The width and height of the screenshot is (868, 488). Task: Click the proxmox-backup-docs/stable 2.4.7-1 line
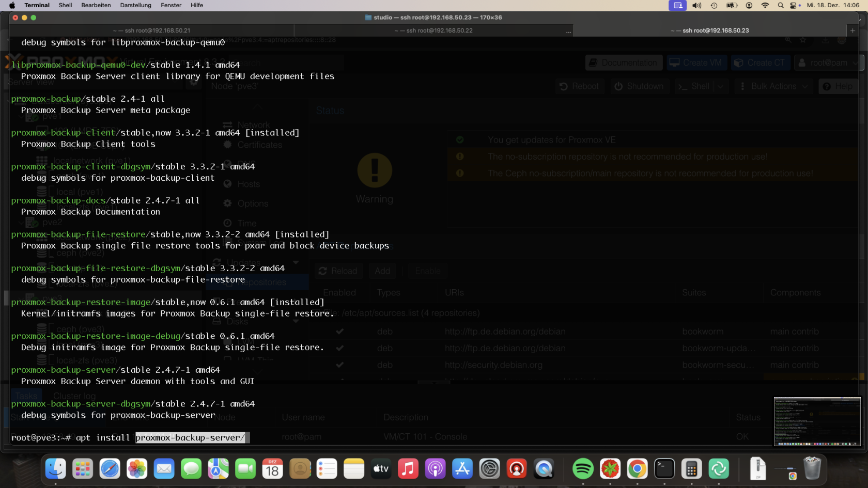[x=105, y=200]
